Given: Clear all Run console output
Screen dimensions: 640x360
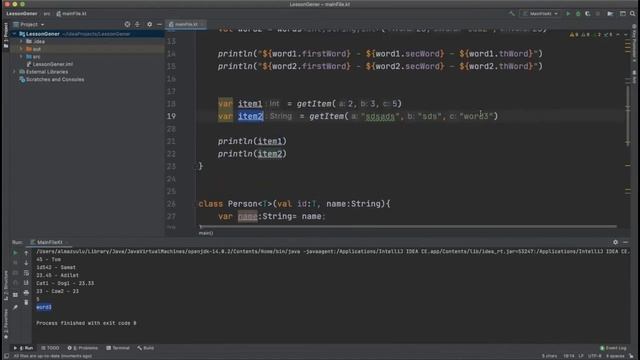Looking at the screenshot, I should pos(26,302).
